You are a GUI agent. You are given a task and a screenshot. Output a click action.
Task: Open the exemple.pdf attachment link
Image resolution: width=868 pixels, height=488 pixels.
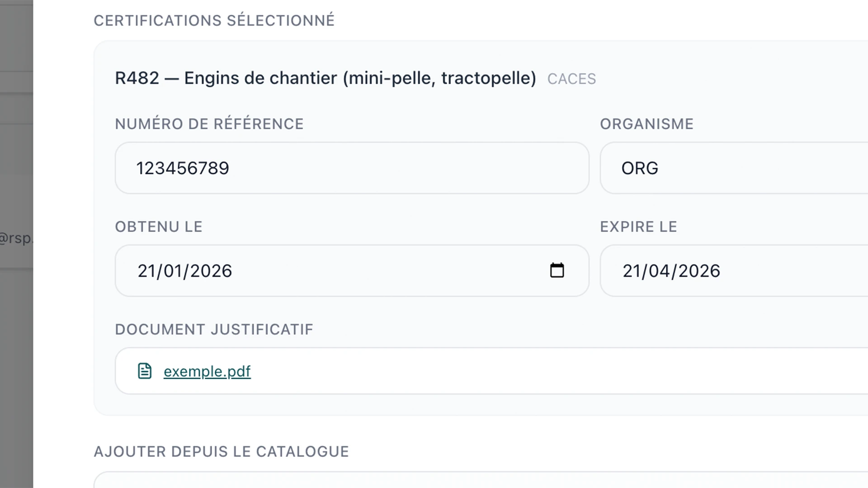point(207,371)
